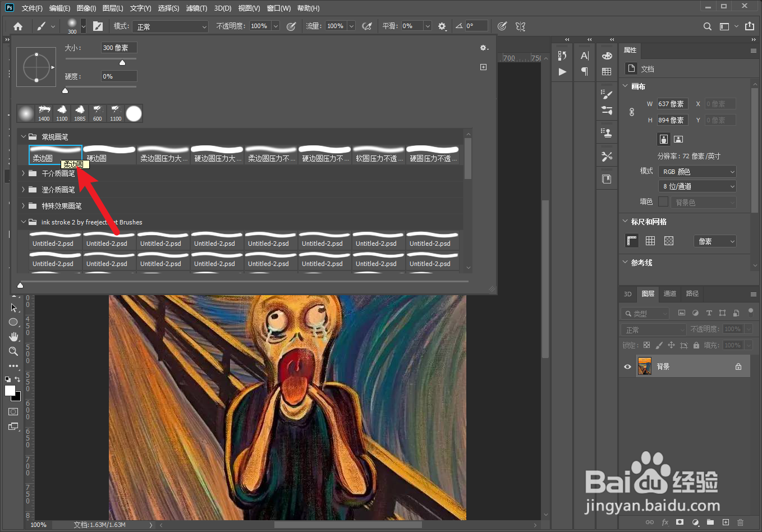
Task: Open the Brushes presets panel icon
Action: pos(607,111)
